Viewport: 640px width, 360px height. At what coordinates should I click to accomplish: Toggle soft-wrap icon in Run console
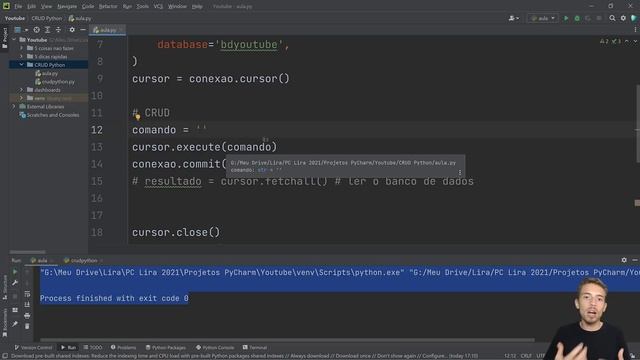tap(27, 294)
